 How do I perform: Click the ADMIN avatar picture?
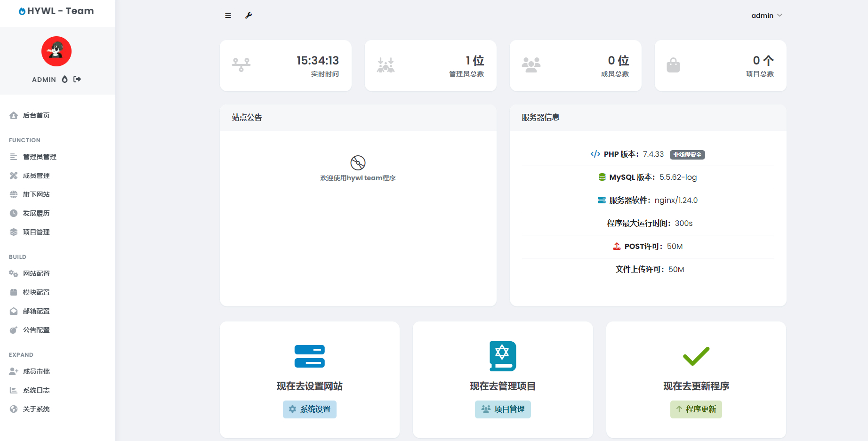(56, 51)
